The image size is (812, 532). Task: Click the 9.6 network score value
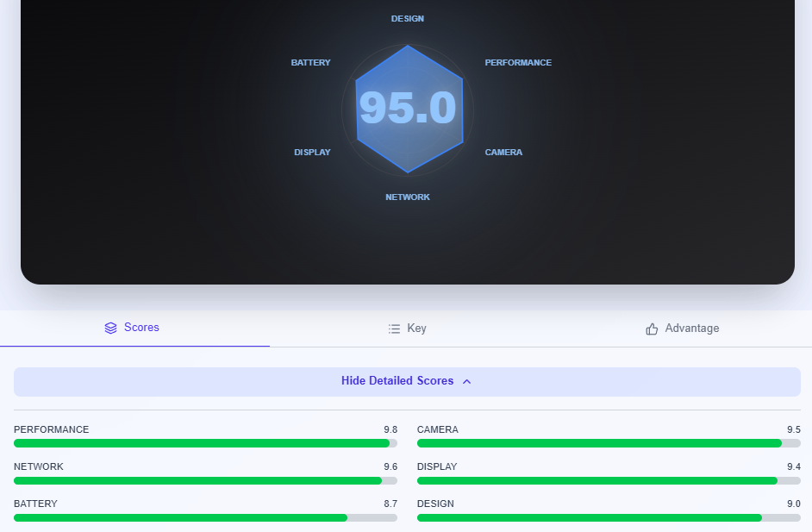390,466
